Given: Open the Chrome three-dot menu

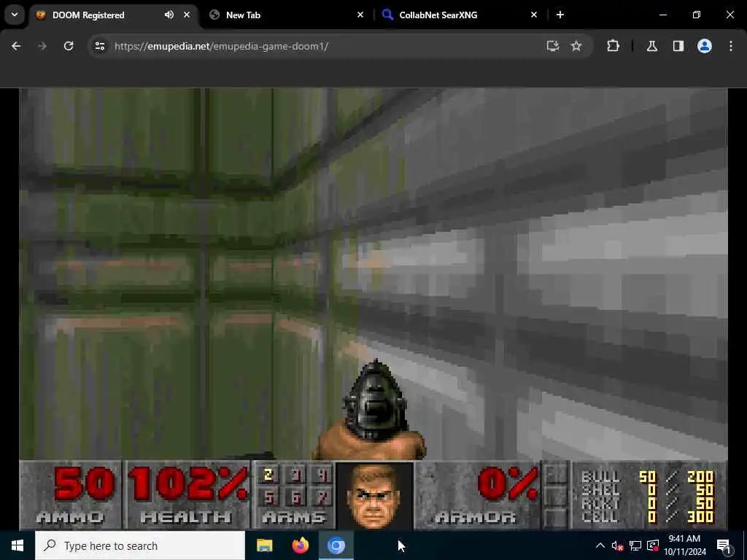Looking at the screenshot, I should click(x=731, y=46).
